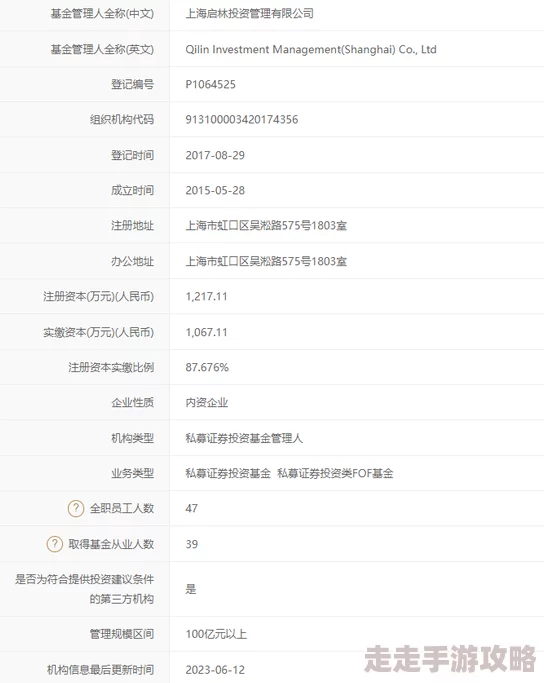This screenshot has height=683, width=544.
Task: Click registration date 2017-08-29
Action: 215,155
